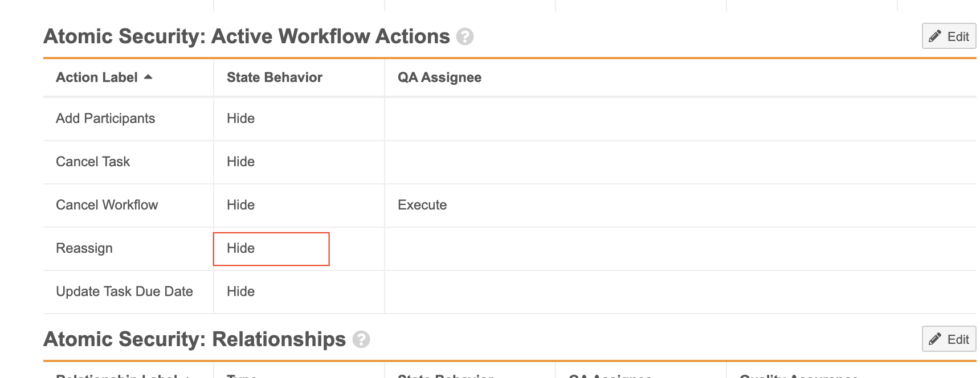Toggle sort arrow on Action Label column
The height and width of the screenshot is (378, 980).
coord(148,77)
